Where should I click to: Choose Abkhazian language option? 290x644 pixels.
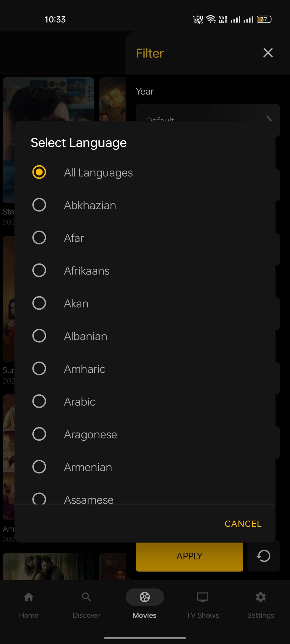39,205
